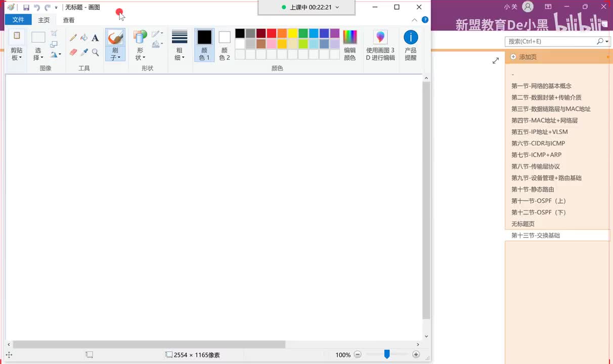
Task: Click in the OneNote search box
Action: point(550,41)
